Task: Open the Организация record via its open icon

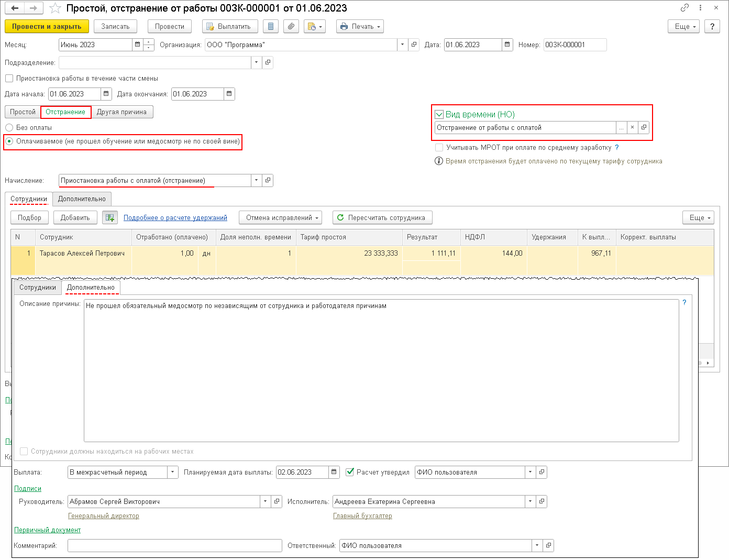Action: point(414,45)
